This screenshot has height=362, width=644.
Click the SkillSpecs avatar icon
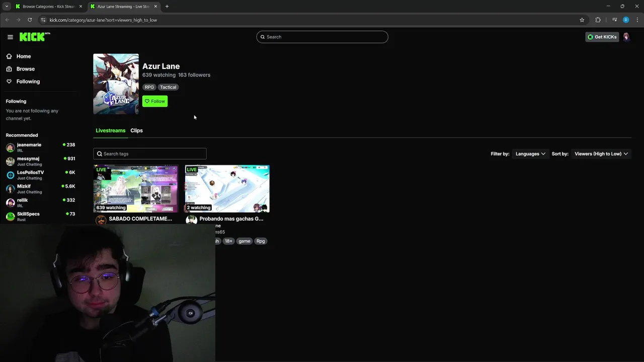pos(10,217)
